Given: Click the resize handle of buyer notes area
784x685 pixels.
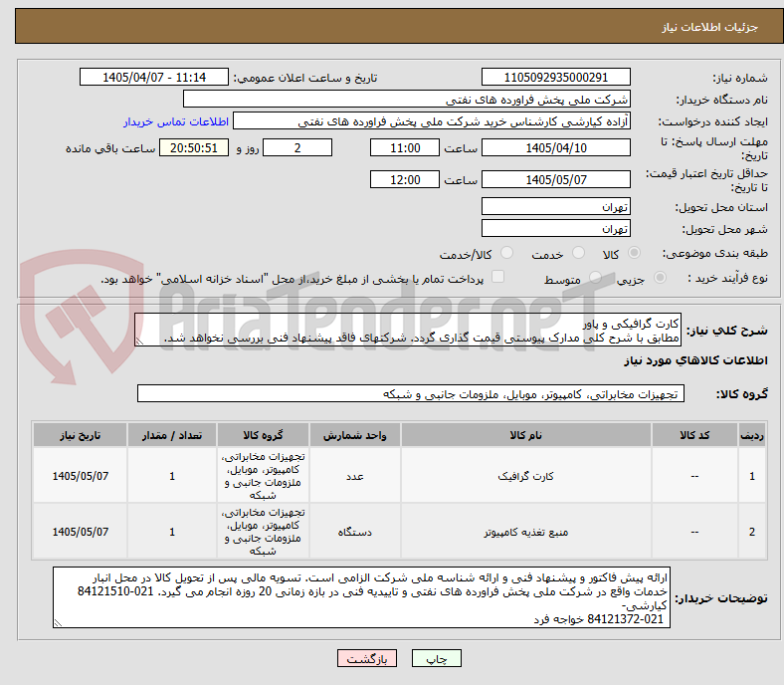Looking at the screenshot, I should coord(58,622).
